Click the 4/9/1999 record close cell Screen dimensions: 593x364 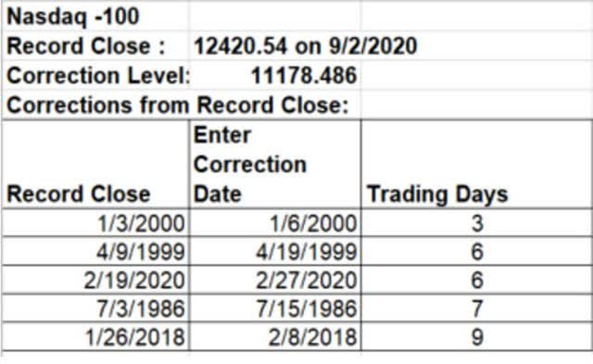pyautogui.click(x=95, y=251)
